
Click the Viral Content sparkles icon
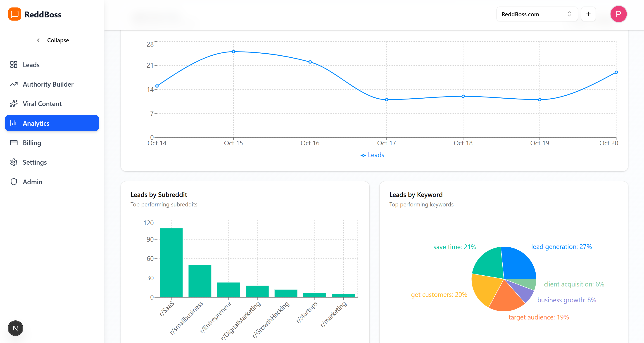pyautogui.click(x=14, y=104)
